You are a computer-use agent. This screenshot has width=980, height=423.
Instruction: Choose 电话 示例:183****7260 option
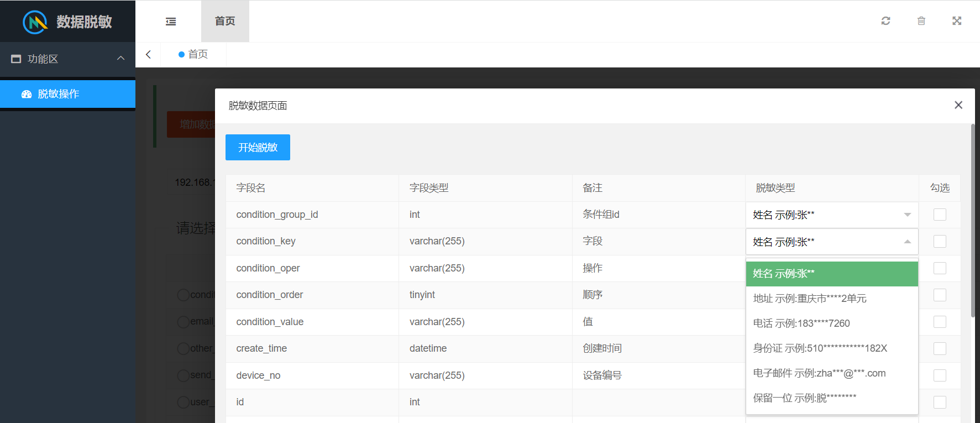832,323
